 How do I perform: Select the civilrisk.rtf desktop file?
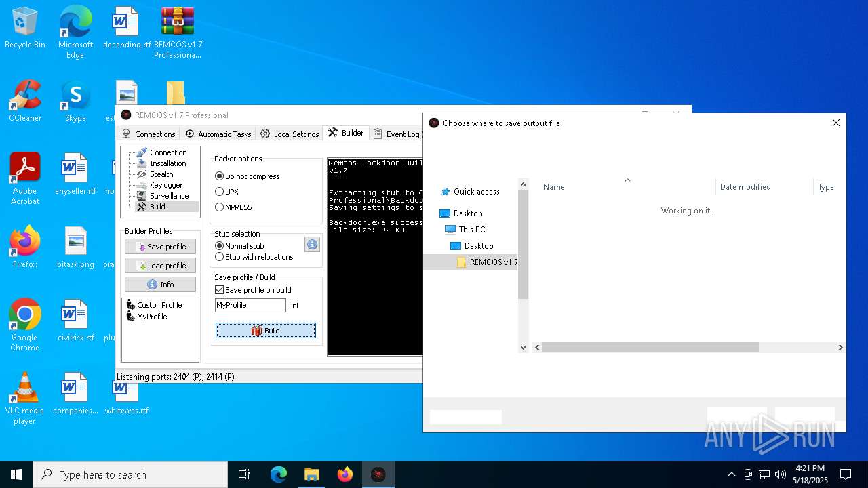[x=75, y=321]
